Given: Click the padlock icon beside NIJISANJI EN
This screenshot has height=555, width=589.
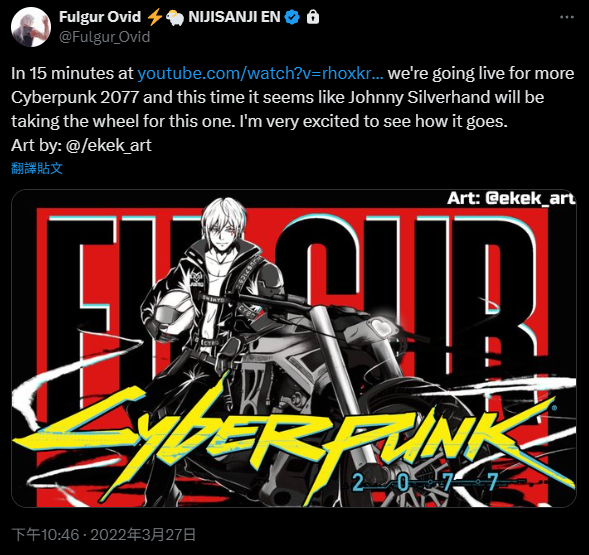Looking at the screenshot, I should [313, 17].
